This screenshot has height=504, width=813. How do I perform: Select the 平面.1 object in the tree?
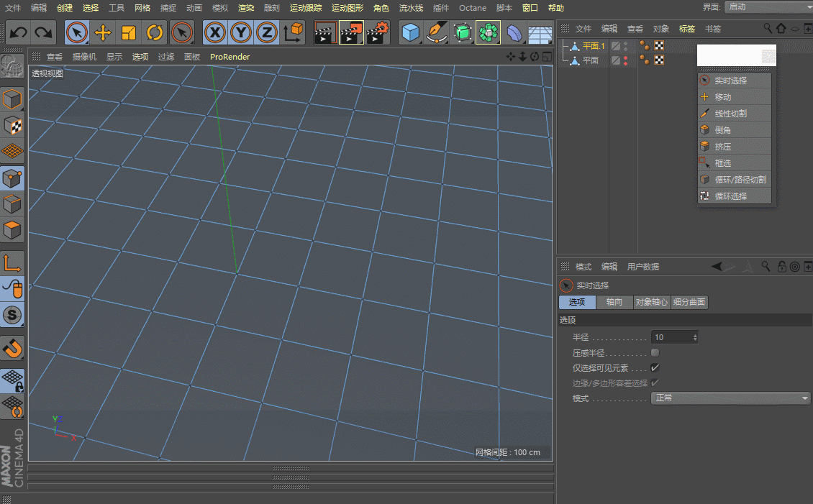point(594,46)
